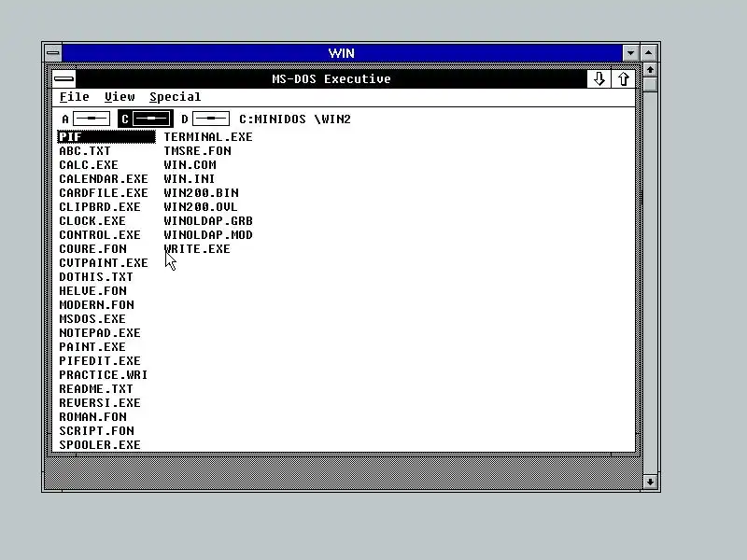Select CARDFILE.EXE in the file list

point(104,193)
